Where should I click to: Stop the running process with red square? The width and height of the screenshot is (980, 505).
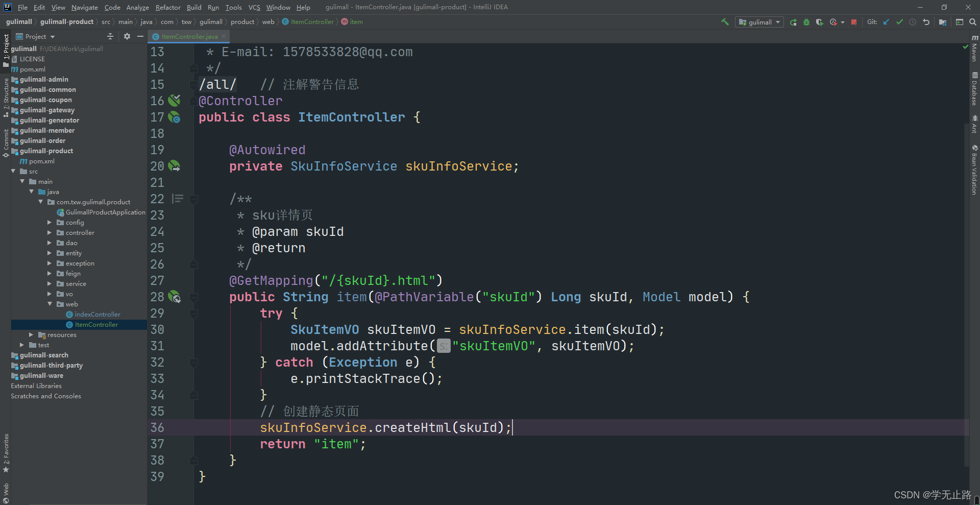click(x=854, y=22)
